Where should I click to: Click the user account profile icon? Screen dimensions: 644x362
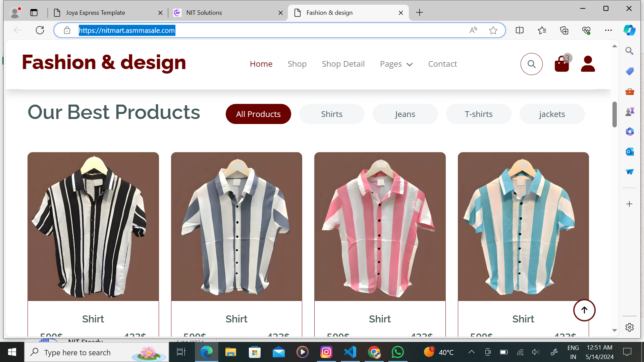588,64
